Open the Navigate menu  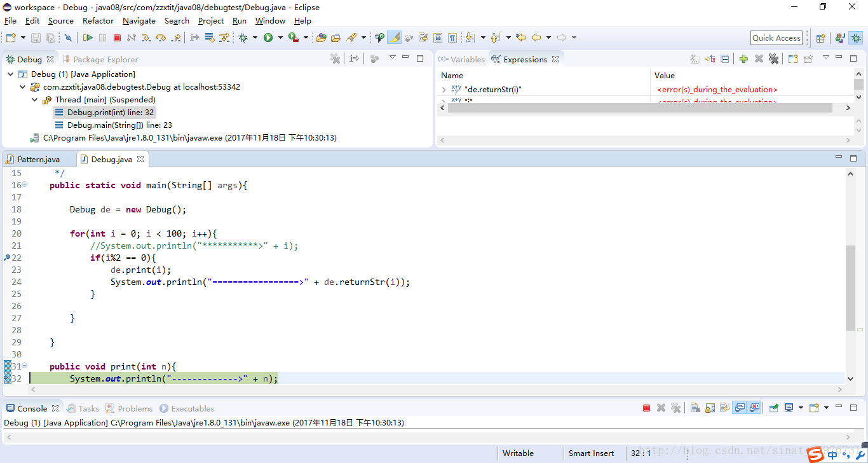coord(139,20)
